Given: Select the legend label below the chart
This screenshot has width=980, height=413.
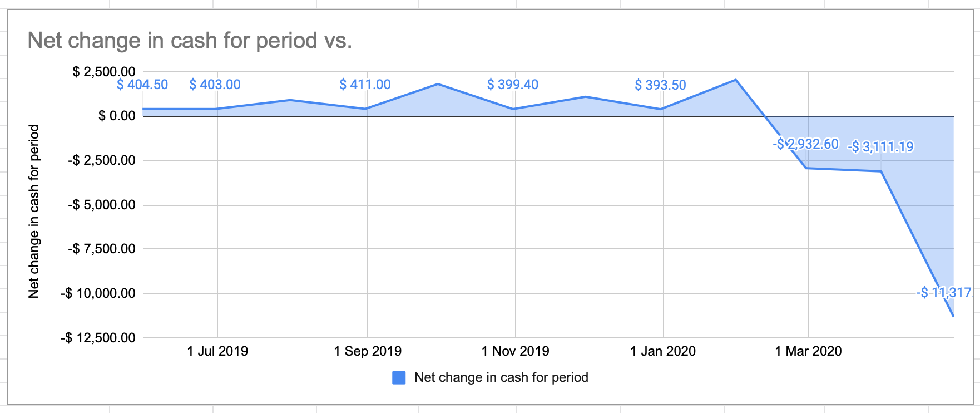Looking at the screenshot, I should tap(501, 377).
